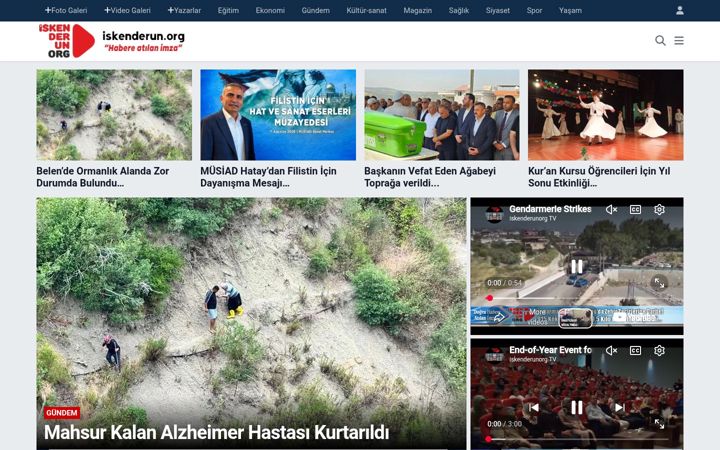Click the red GÜNDEM tag badge
720x450 pixels.
[x=62, y=413]
